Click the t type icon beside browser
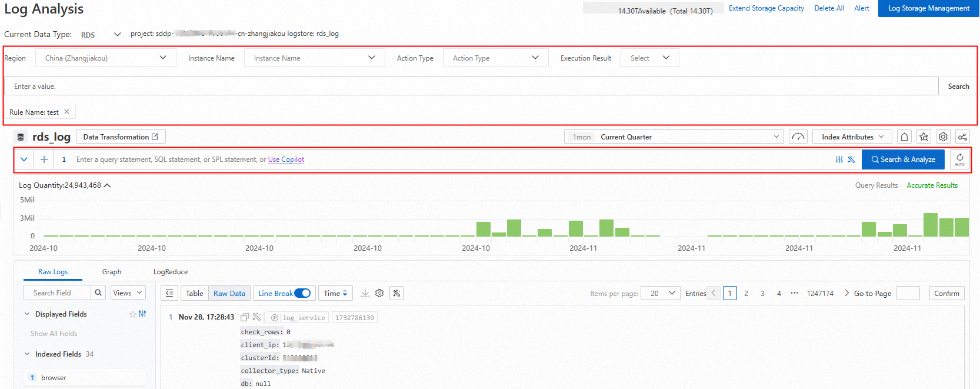 (32, 377)
